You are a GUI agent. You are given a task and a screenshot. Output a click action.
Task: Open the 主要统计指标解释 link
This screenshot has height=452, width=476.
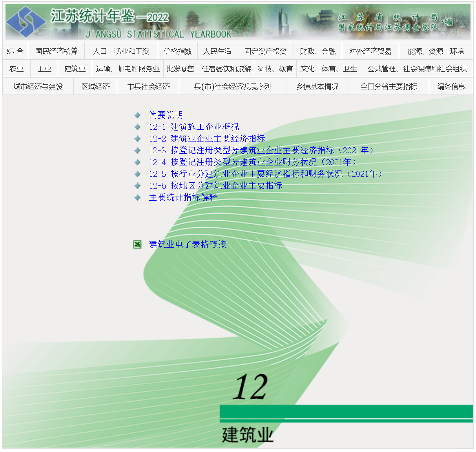(x=183, y=198)
